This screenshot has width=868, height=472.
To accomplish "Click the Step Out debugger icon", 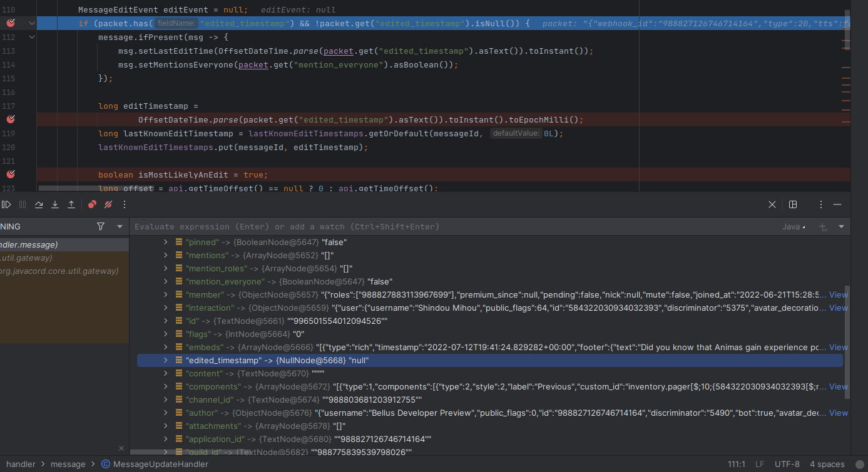I will 71,204.
